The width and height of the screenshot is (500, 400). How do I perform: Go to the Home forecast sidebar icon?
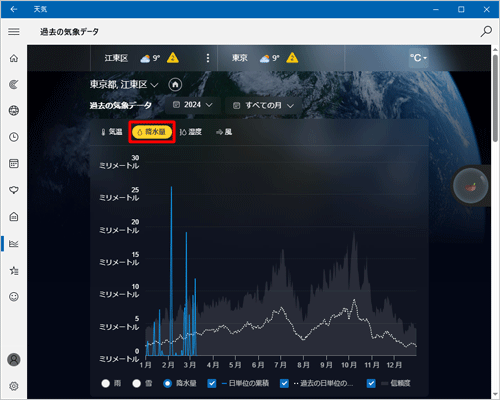point(14,58)
